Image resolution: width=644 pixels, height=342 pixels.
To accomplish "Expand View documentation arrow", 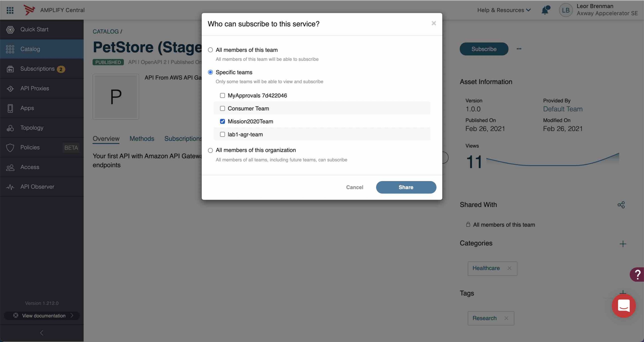I will tap(72, 315).
